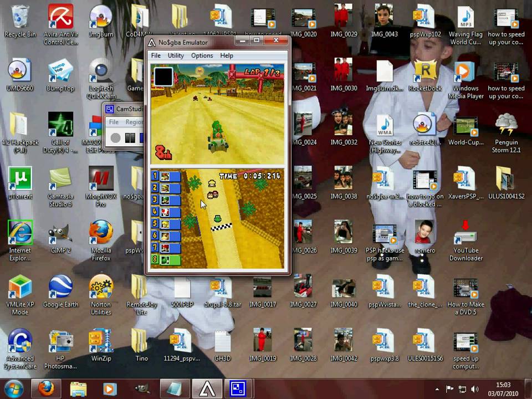The width and height of the screenshot is (532, 399).
Task: Select the BumpTop desktop shortcut
Action: point(60,75)
